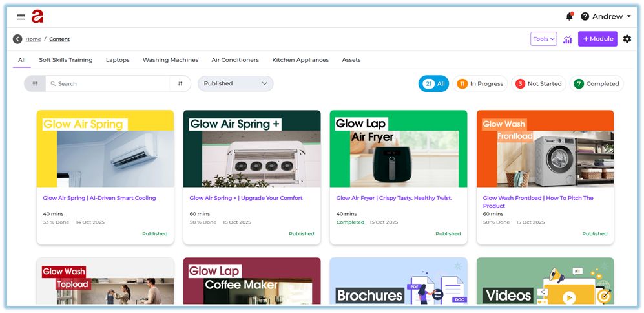This screenshot has width=644, height=313.
Task: Click the notification bell icon
Action: 569,16
